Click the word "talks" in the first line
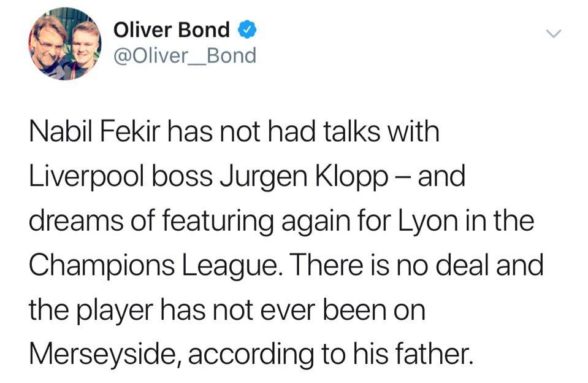588x383 pixels. click(343, 132)
